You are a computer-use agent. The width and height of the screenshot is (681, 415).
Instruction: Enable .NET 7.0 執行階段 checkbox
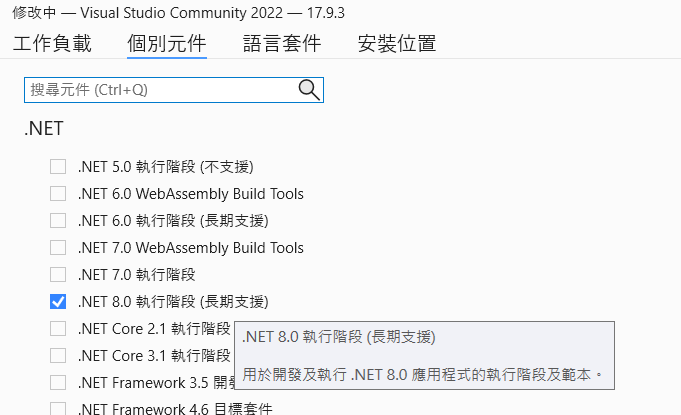(x=58, y=275)
